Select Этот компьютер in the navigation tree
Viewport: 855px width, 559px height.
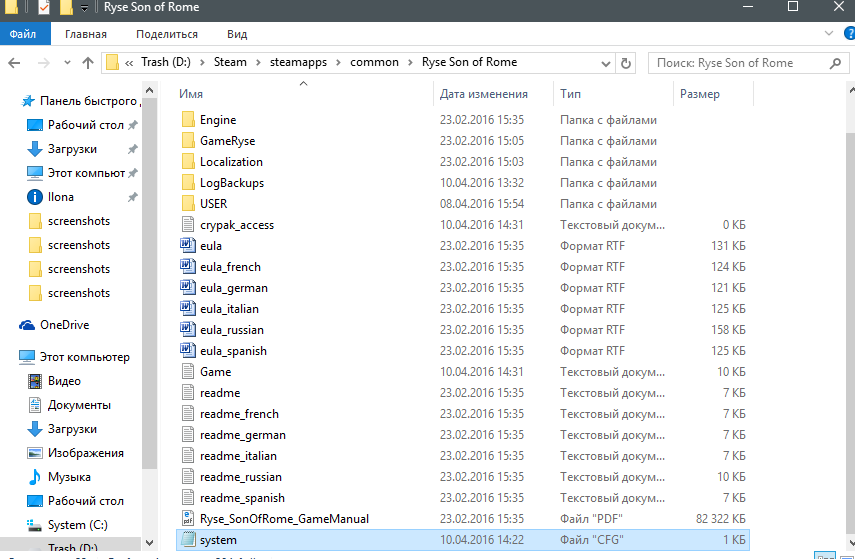(x=74, y=357)
